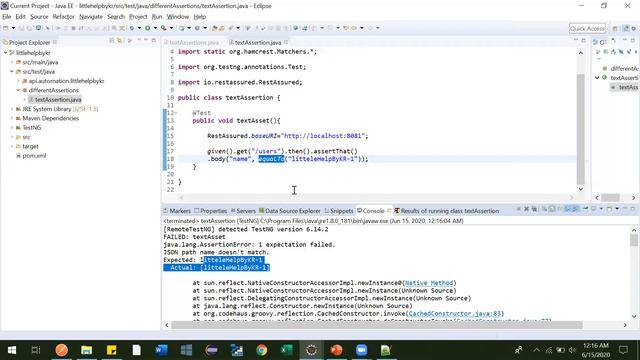640x360 pixels.
Task: Minimize the Project Explorer panel
Action: 146,40
